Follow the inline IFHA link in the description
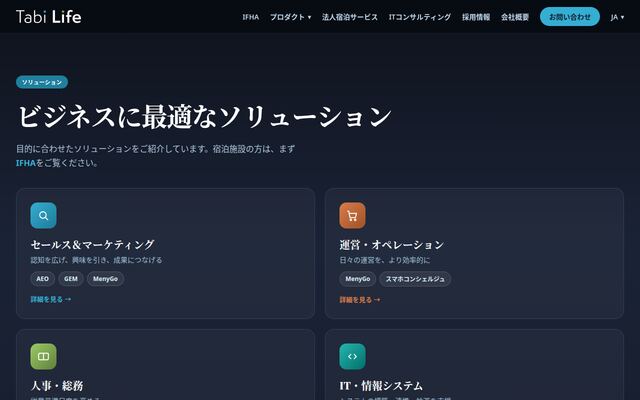 (x=26, y=163)
